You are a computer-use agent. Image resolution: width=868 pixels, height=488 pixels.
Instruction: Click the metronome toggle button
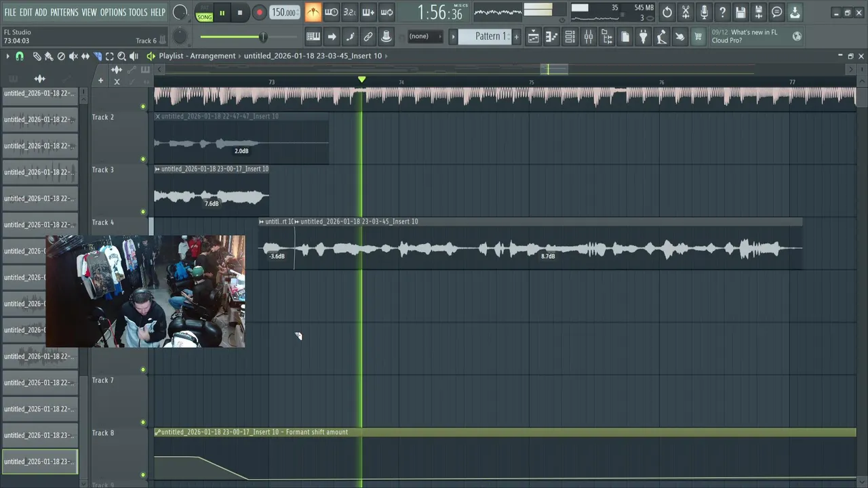[313, 12]
